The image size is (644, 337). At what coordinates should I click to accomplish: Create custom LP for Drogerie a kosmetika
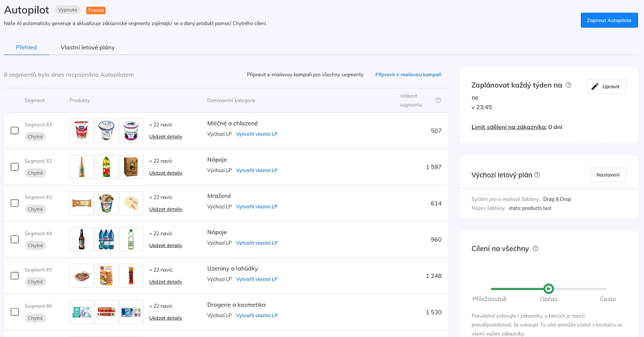pyautogui.click(x=257, y=315)
